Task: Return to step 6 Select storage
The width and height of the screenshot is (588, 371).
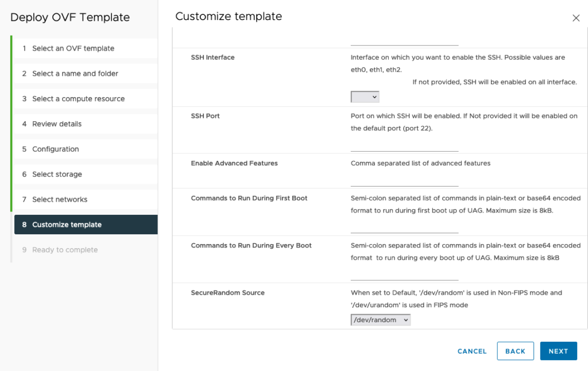Action: (57, 175)
